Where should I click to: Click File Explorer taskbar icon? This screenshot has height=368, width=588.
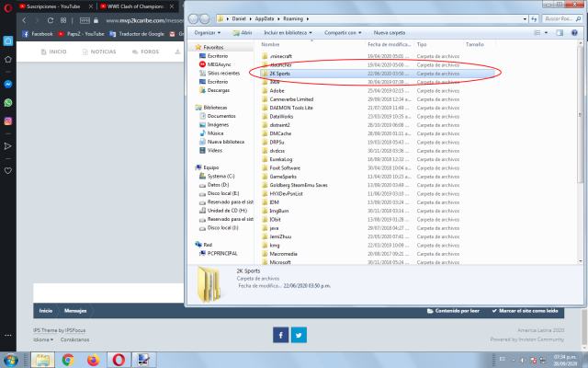pyautogui.click(x=42, y=360)
